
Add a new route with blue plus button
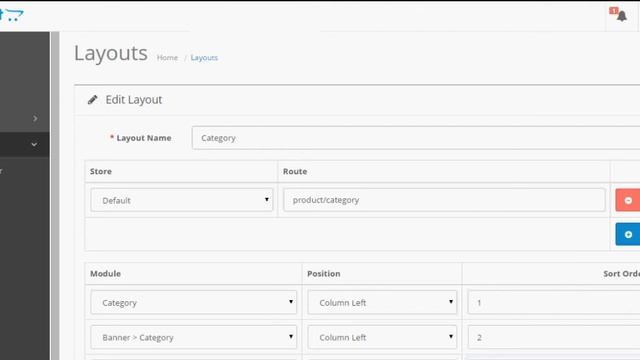pyautogui.click(x=628, y=234)
